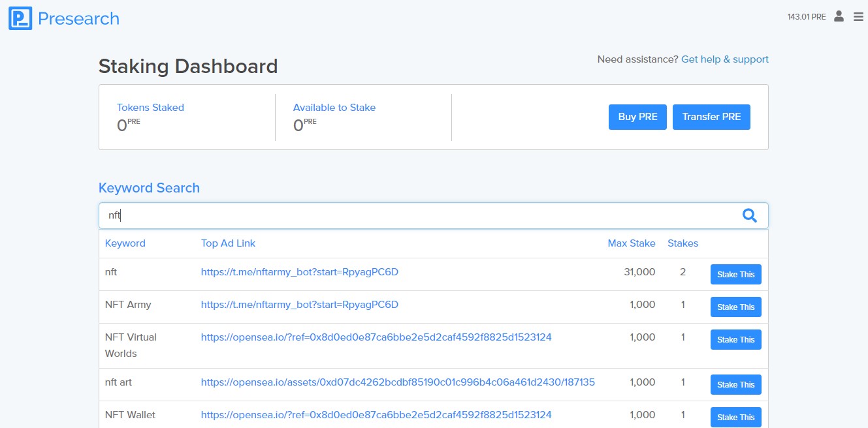Click the stakes count 2 for 'nft'

[x=683, y=272]
